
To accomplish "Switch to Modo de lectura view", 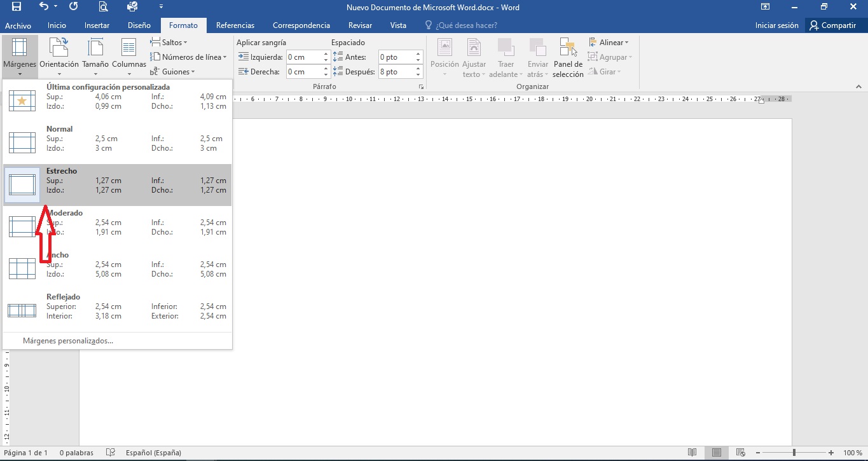I will point(691,452).
